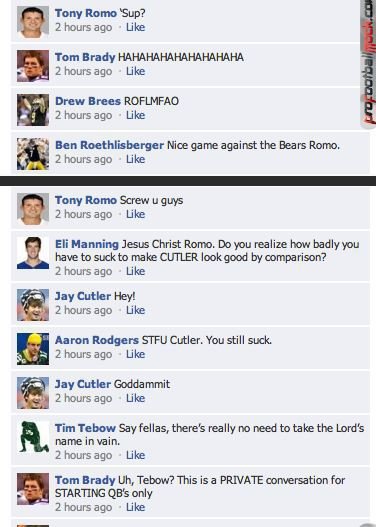
Task: Like Aaron Rodgers' STFU Cutler comment
Action: click(x=135, y=354)
